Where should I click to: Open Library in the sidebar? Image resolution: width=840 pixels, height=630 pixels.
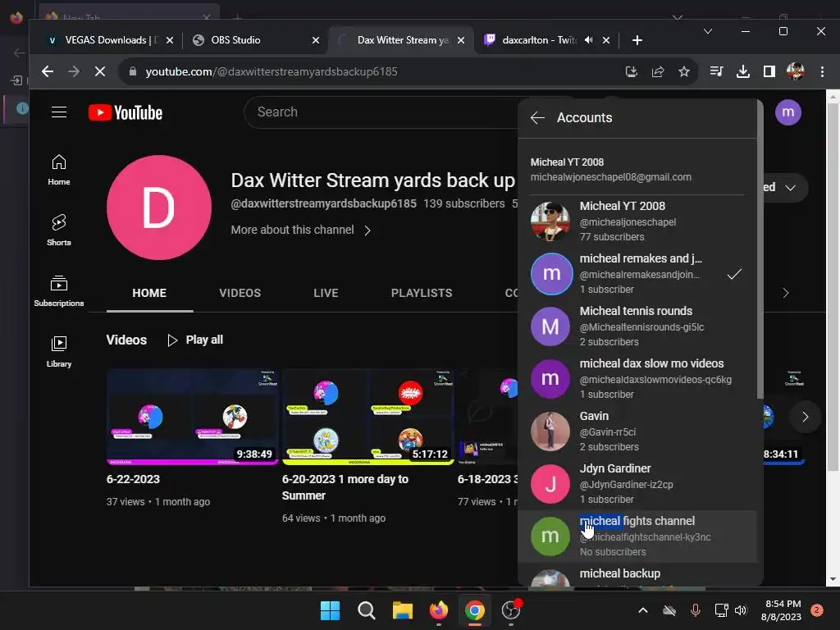pos(59,351)
